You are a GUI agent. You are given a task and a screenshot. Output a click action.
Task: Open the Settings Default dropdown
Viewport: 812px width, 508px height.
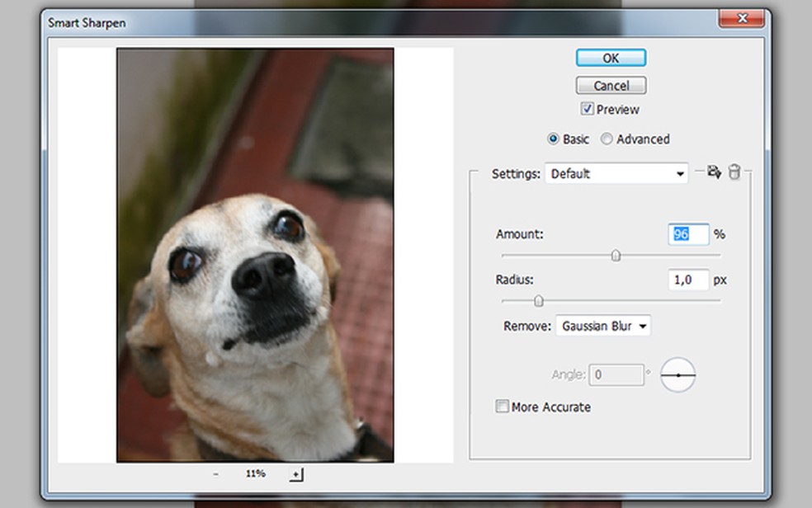click(x=616, y=174)
